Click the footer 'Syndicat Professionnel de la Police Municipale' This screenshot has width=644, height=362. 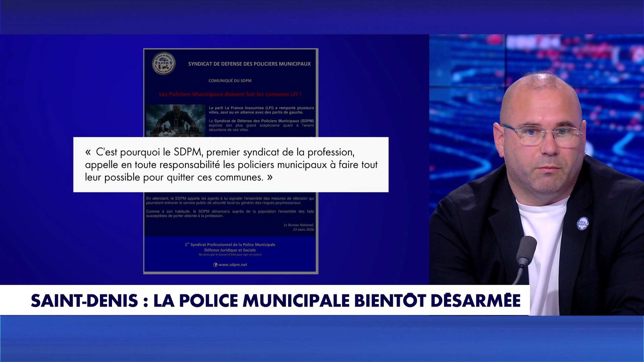coord(230,245)
